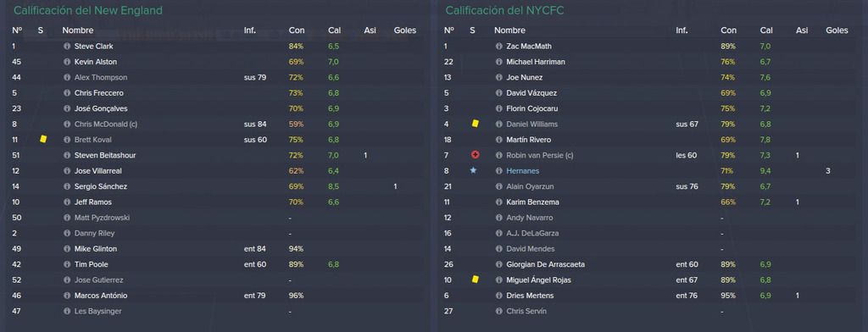Click Robin van Persie's red injury icon

(x=475, y=156)
